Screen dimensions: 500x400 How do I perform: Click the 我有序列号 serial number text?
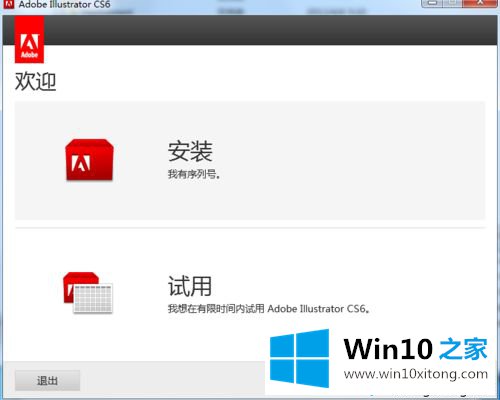click(x=194, y=174)
